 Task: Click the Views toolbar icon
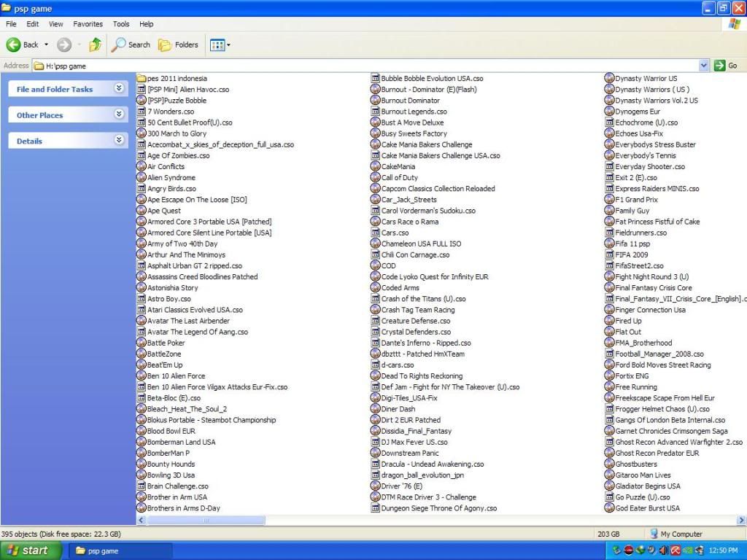coord(217,44)
